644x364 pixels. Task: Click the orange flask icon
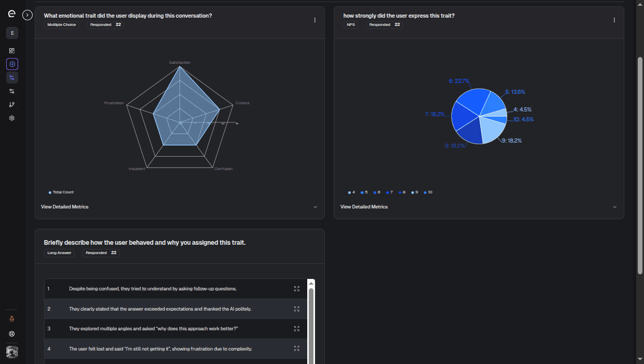click(12, 319)
